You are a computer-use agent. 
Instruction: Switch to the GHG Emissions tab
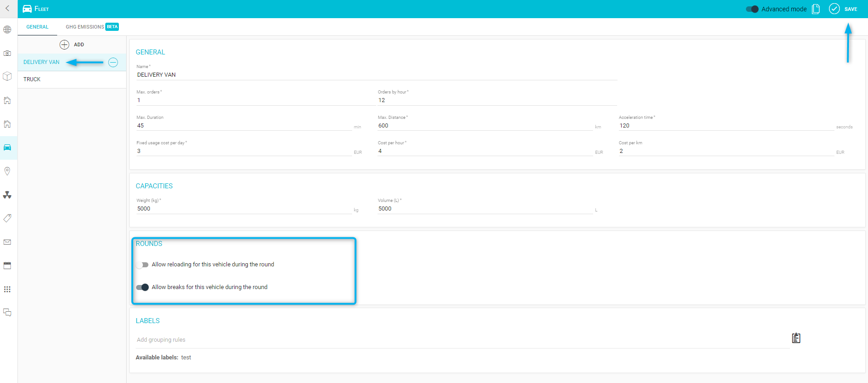92,27
